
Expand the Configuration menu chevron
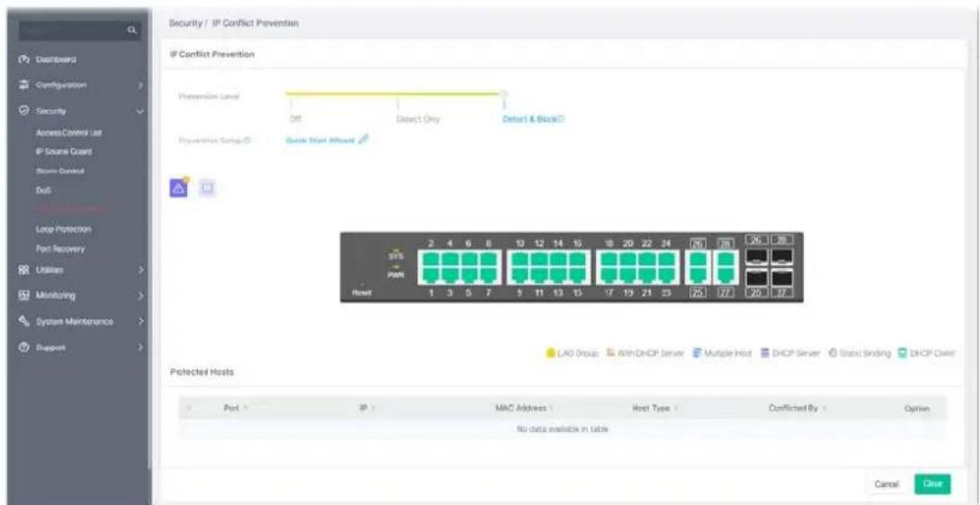[141, 84]
